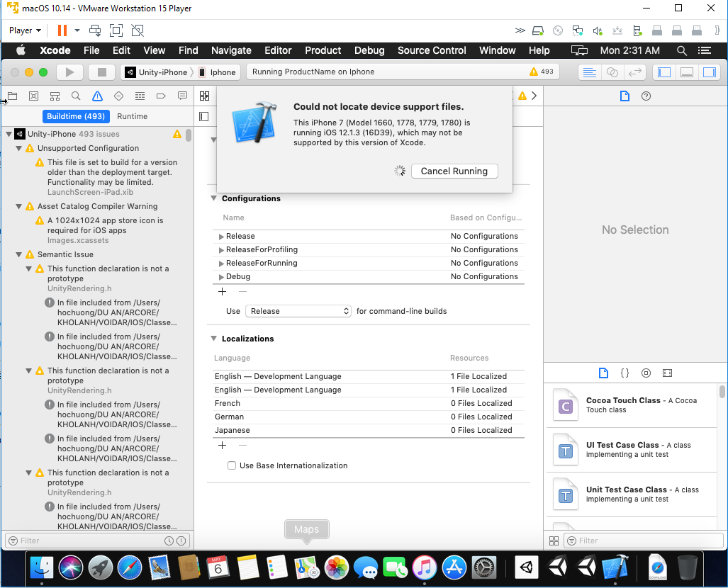Click the library Filter search field
Viewport: 728px width, 588px height.
pyautogui.click(x=631, y=541)
